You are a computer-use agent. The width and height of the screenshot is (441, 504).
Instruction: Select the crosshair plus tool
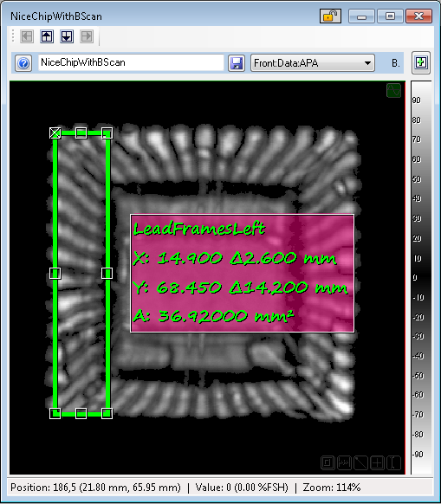377,462
